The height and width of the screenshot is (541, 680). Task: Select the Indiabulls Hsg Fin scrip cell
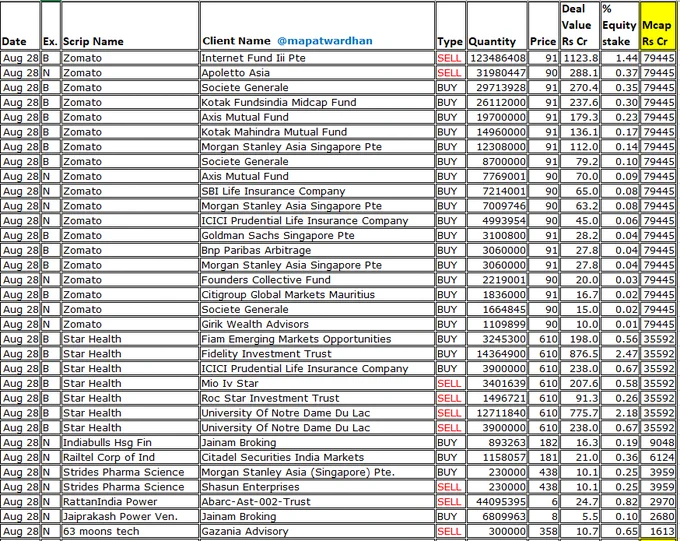(x=130, y=442)
